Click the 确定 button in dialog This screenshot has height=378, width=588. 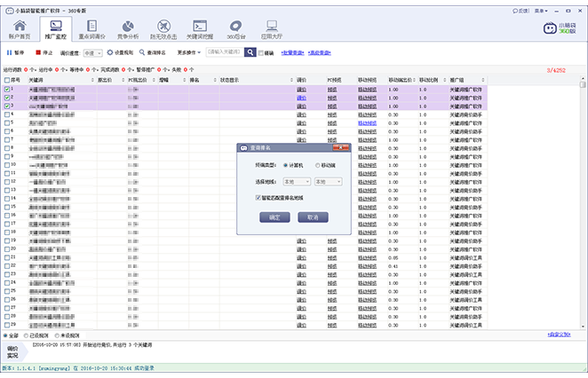274,217
